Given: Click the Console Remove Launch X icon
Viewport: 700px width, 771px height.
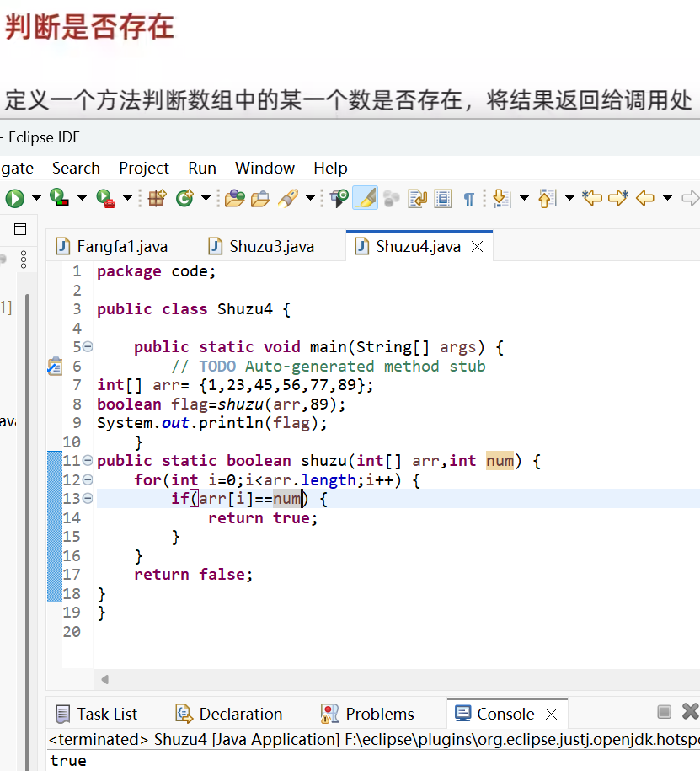Looking at the screenshot, I should pyautogui.click(x=691, y=711).
